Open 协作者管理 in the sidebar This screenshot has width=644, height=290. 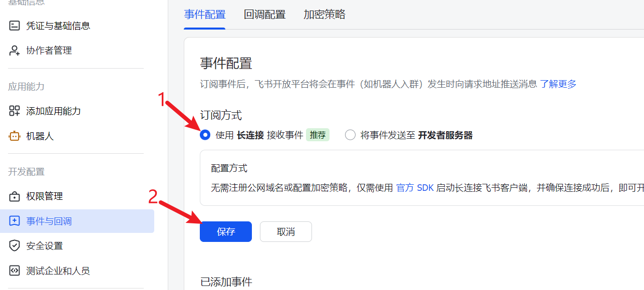pos(49,51)
